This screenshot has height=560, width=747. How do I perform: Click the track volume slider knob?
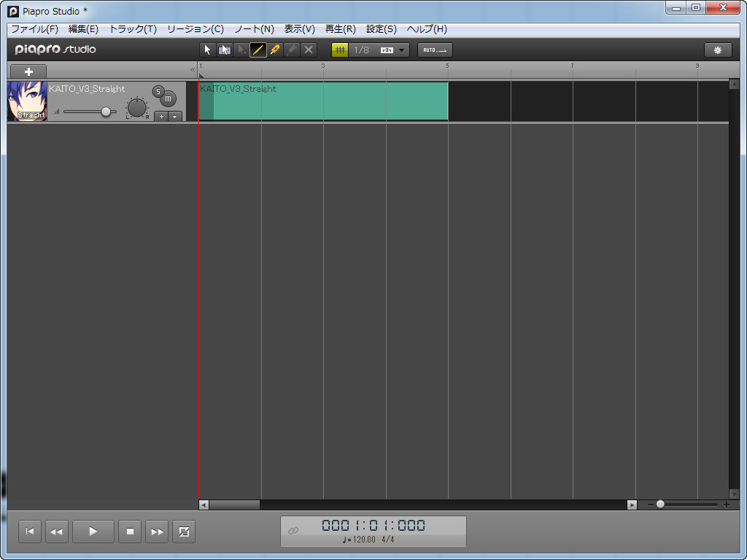click(x=106, y=112)
